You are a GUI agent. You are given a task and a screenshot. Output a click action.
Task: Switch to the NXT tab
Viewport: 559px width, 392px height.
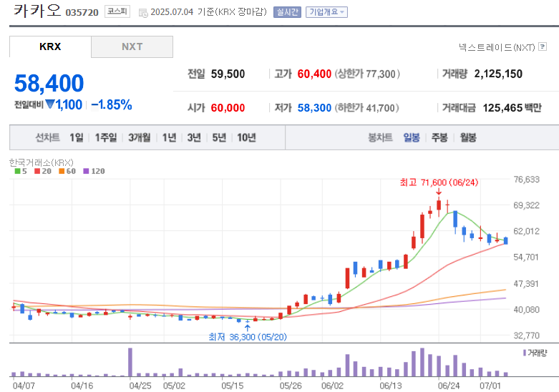132,46
